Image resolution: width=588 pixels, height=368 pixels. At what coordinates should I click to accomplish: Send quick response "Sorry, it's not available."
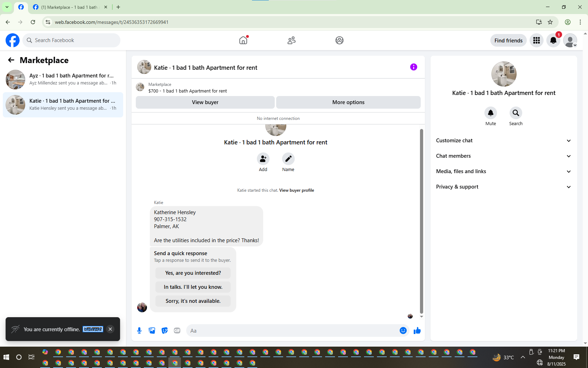click(x=193, y=301)
